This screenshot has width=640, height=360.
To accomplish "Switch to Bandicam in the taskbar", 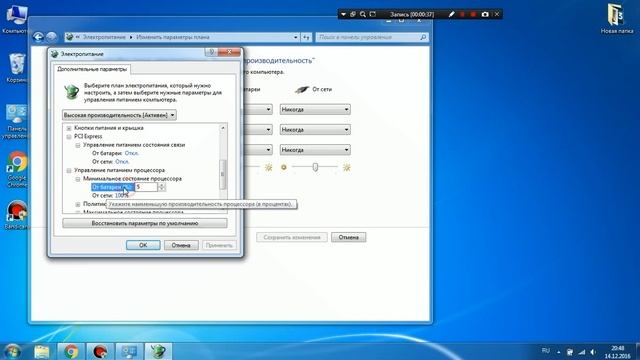I will click(x=100, y=351).
